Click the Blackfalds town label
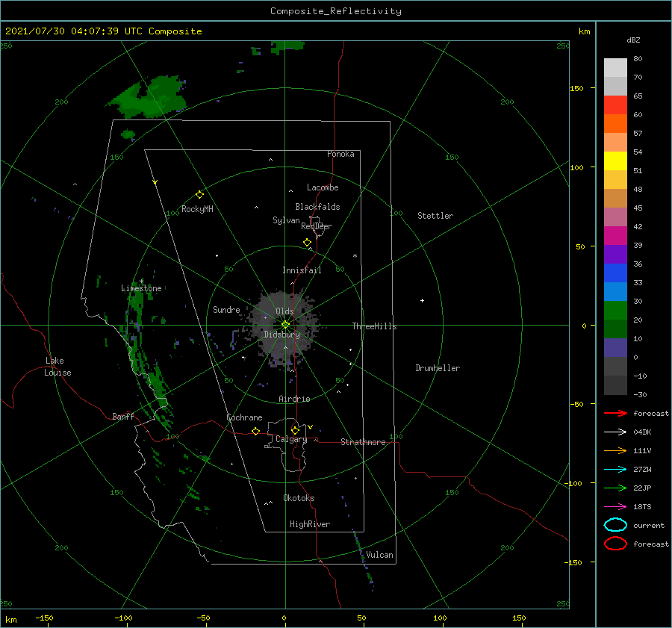 [x=317, y=207]
